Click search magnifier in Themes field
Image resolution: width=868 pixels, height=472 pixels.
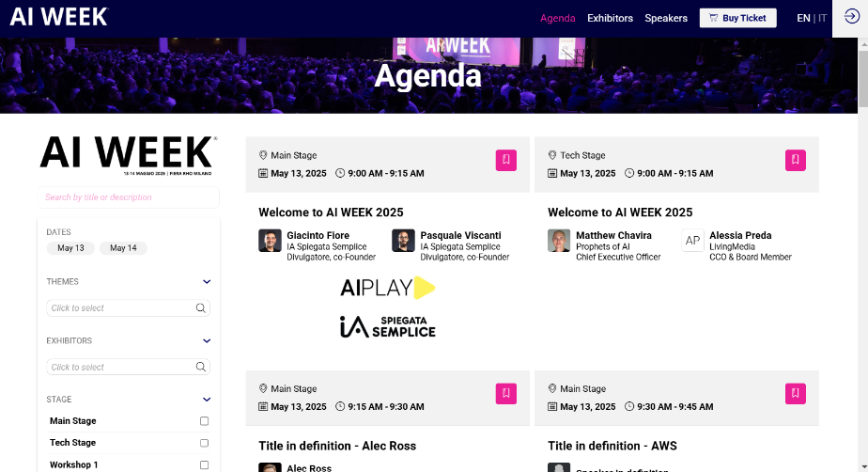[200, 308]
